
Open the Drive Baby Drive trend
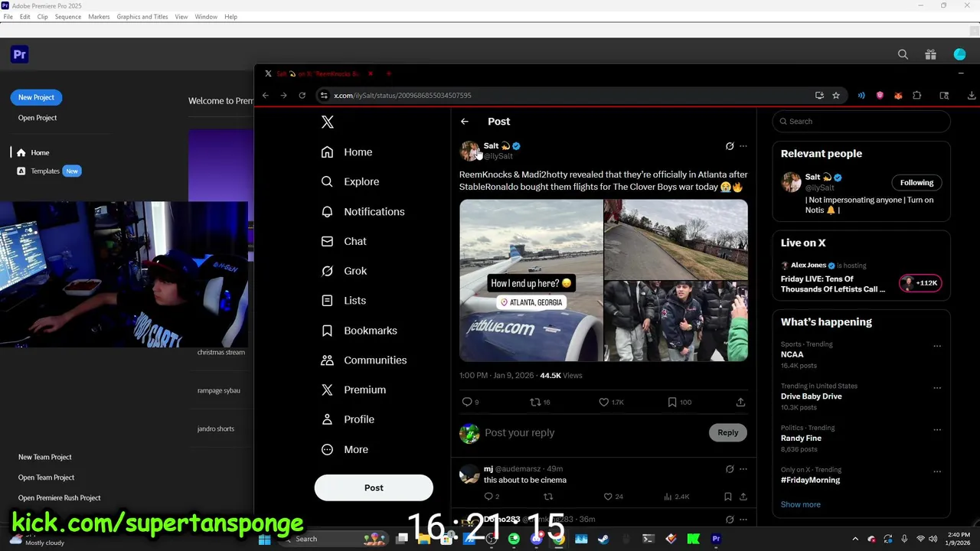click(x=811, y=396)
